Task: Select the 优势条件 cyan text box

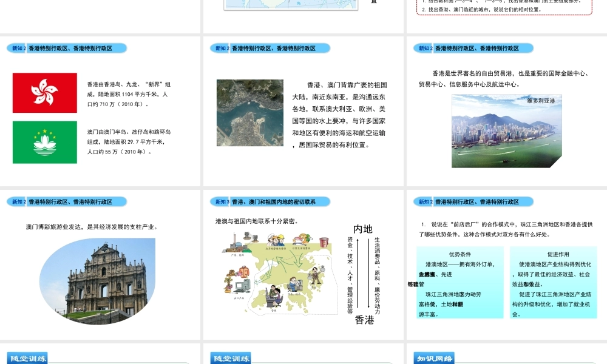Action: (x=460, y=282)
